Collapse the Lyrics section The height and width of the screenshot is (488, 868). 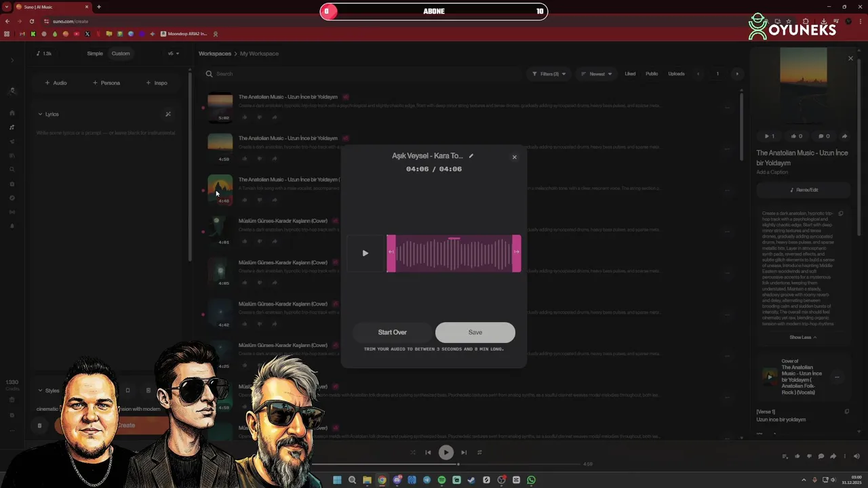point(48,114)
